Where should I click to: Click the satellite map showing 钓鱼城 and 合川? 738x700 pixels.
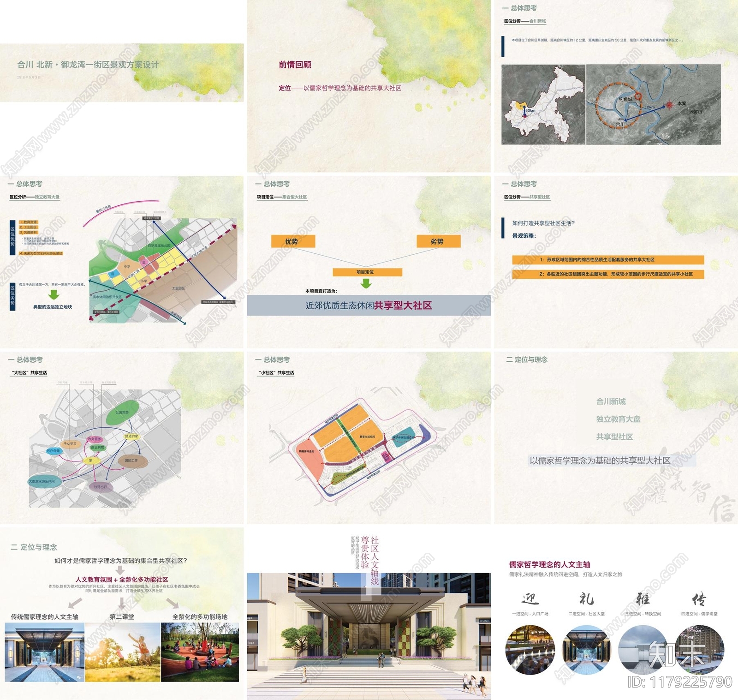click(654, 105)
